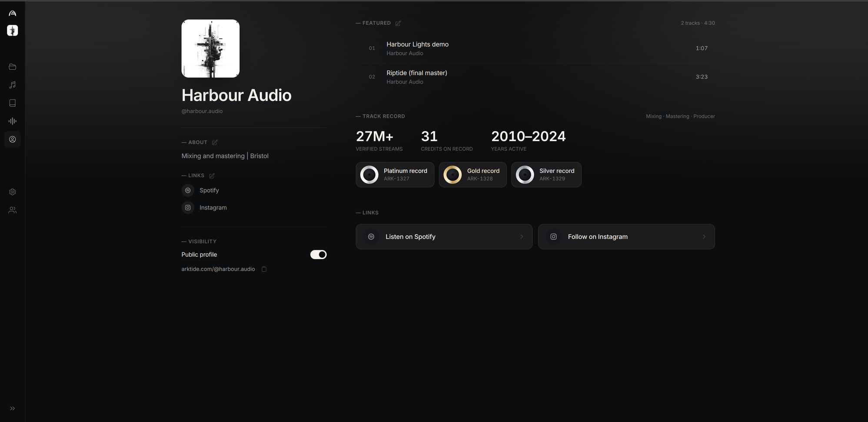The width and height of the screenshot is (868, 422).
Task: Select the Riptide (final master) track
Action: point(535,77)
